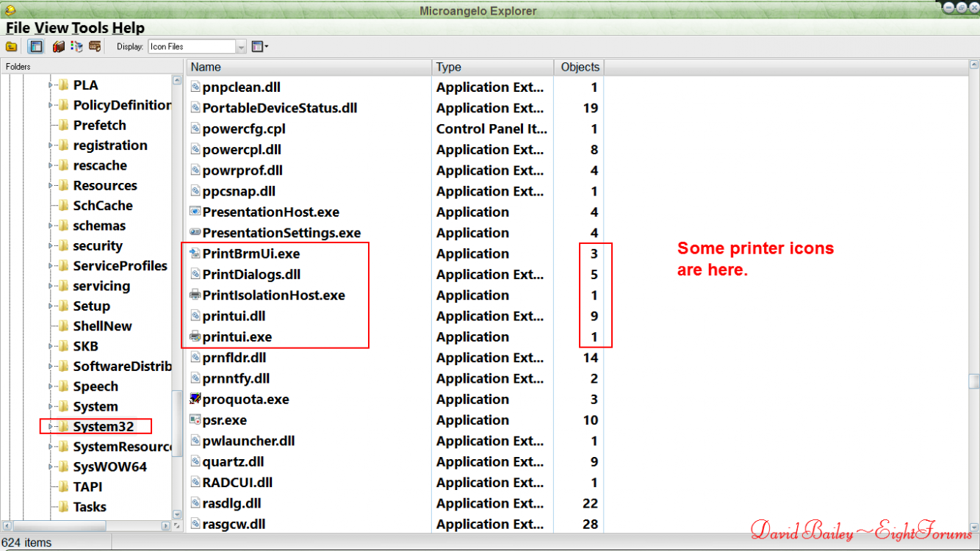This screenshot has height=551, width=980.
Task: Open the Tools menu
Action: [90, 28]
